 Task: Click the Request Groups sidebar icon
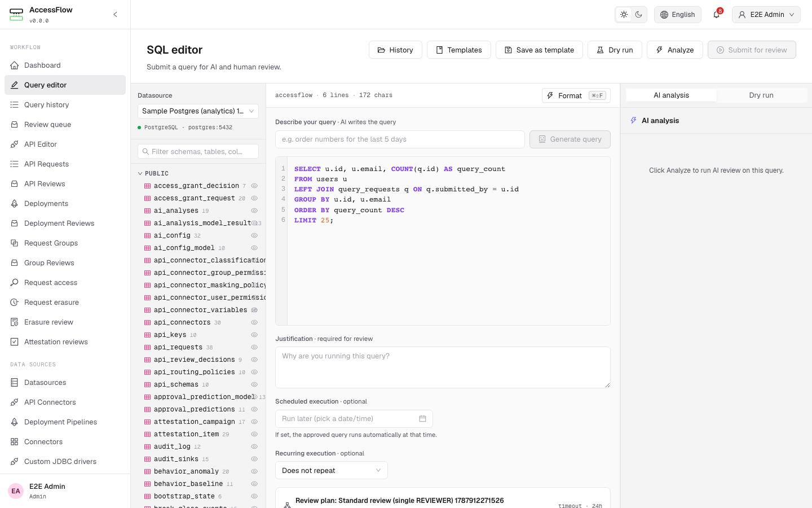15,243
